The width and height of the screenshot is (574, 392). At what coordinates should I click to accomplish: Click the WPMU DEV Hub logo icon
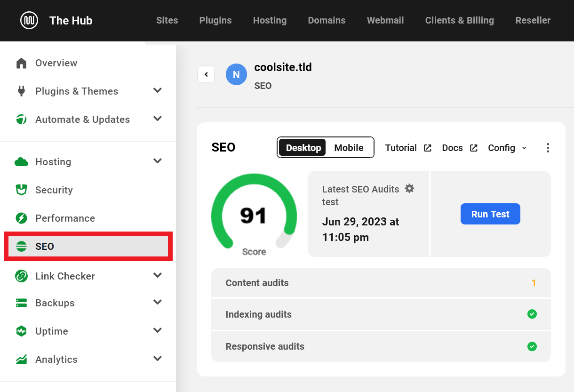[x=29, y=20]
